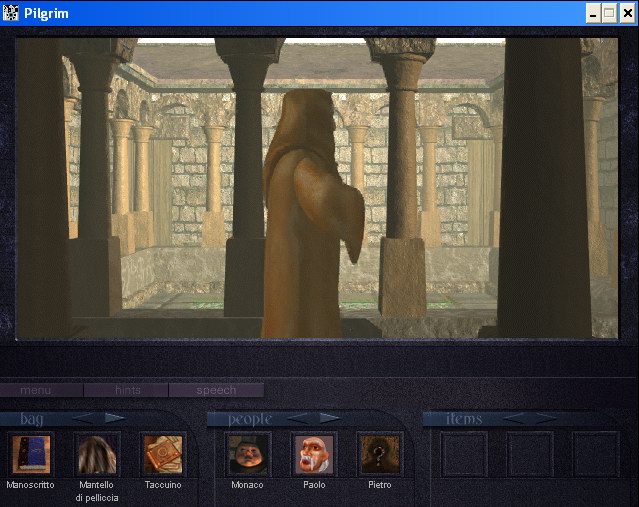This screenshot has height=507, width=639.
Task: Open the game menu button
Action: tap(41, 390)
